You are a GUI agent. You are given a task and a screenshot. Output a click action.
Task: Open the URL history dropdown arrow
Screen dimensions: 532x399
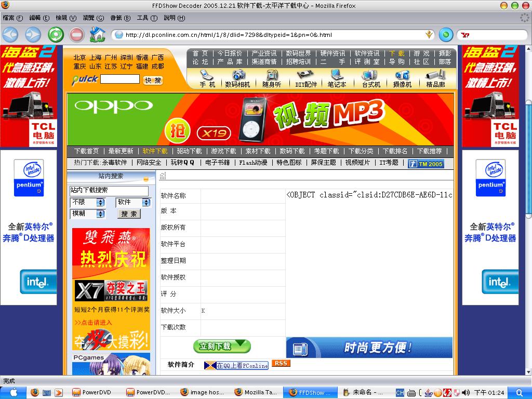[430, 34]
